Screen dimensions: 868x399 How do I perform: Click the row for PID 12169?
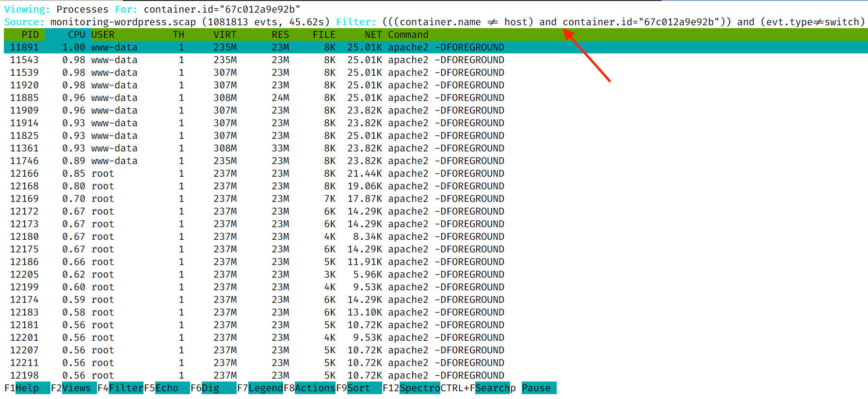436,199
